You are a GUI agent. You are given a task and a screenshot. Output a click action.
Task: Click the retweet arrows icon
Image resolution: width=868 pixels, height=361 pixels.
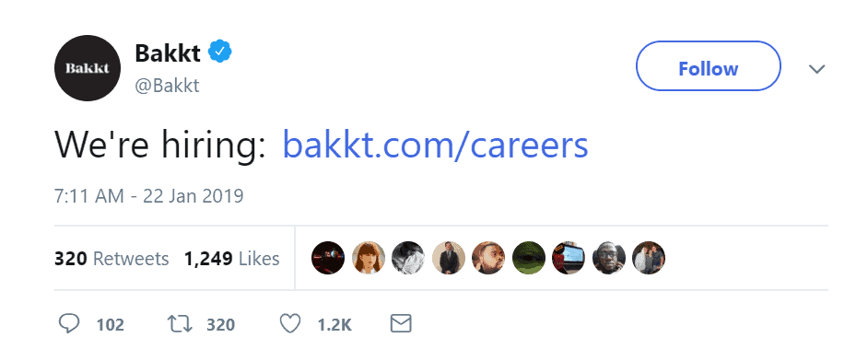180,324
